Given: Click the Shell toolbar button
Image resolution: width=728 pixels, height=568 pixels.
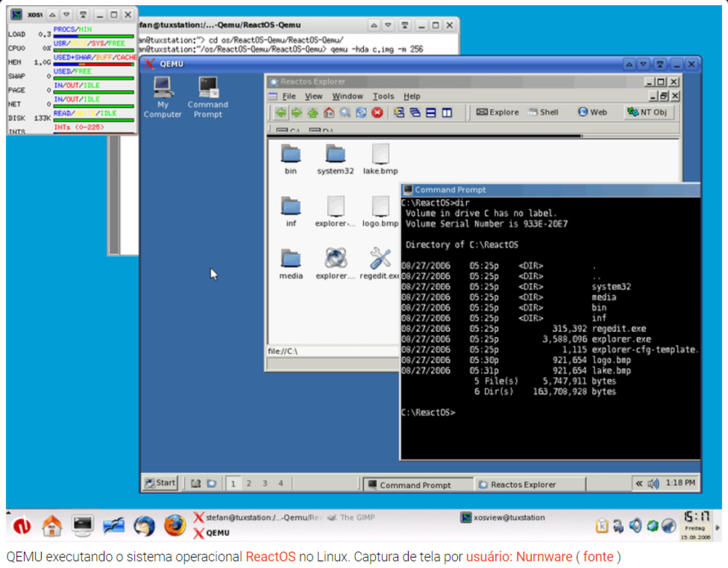Looking at the screenshot, I should click(x=543, y=112).
